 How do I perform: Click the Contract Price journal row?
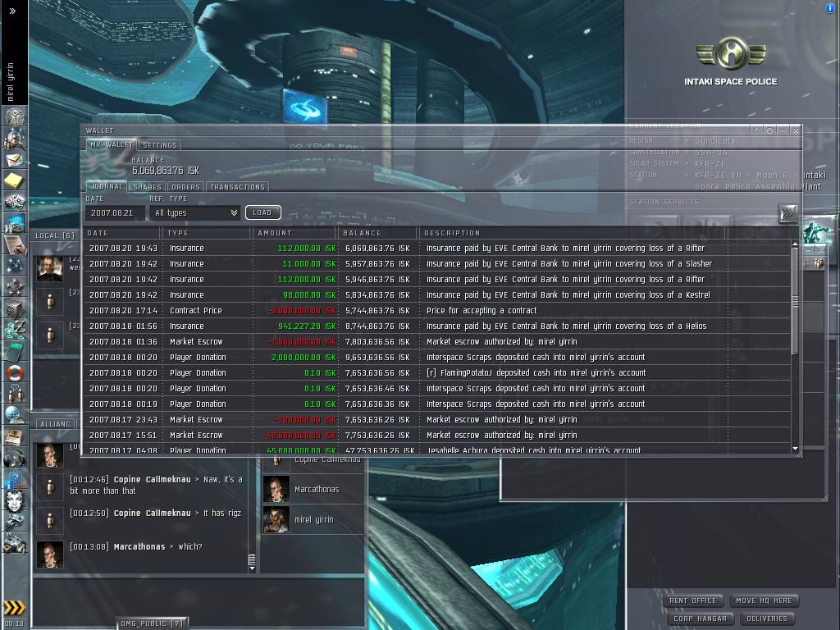[437, 311]
